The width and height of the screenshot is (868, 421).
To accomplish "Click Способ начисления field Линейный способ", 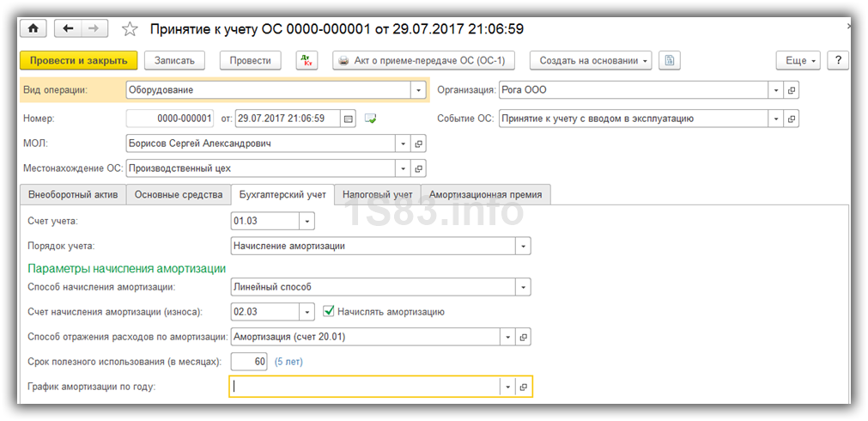I will pos(373,287).
